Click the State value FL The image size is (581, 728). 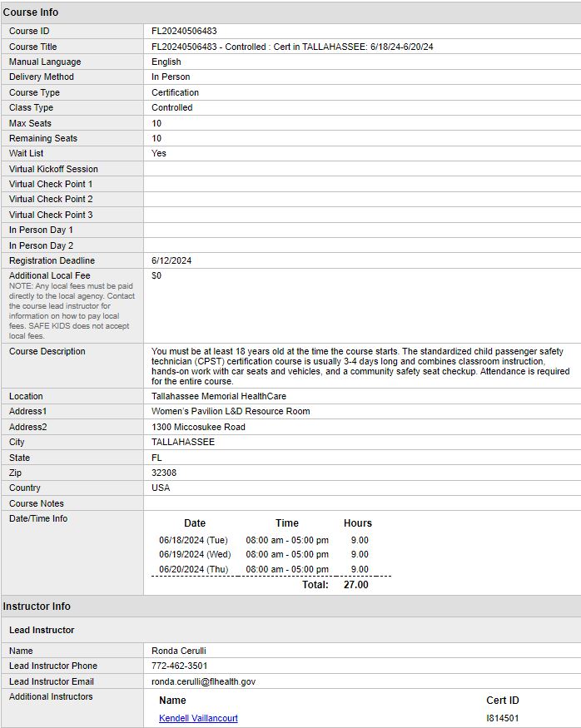(x=156, y=458)
